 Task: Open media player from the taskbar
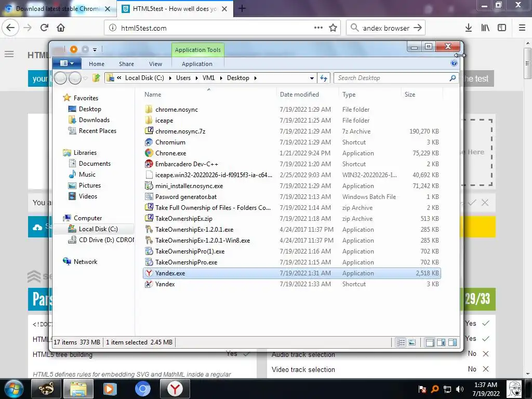[x=110, y=389]
